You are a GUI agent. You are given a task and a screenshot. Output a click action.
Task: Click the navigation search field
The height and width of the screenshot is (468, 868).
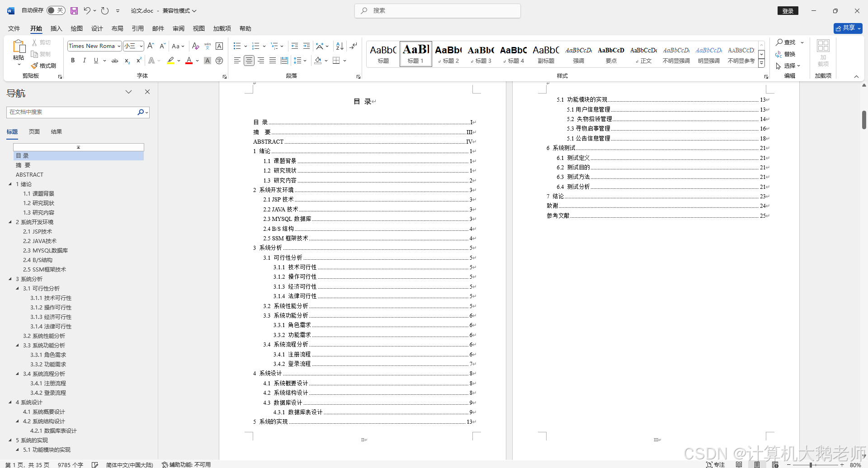coord(72,112)
